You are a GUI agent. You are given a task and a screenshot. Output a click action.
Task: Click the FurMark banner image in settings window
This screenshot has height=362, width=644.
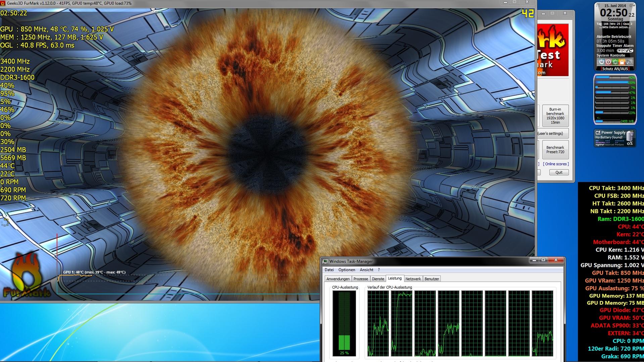[553, 50]
